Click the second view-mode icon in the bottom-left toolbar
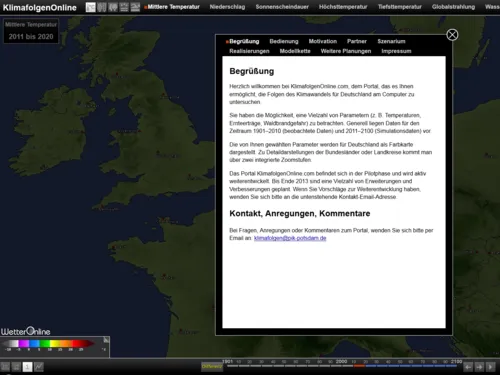The image size is (500, 375). (16, 367)
